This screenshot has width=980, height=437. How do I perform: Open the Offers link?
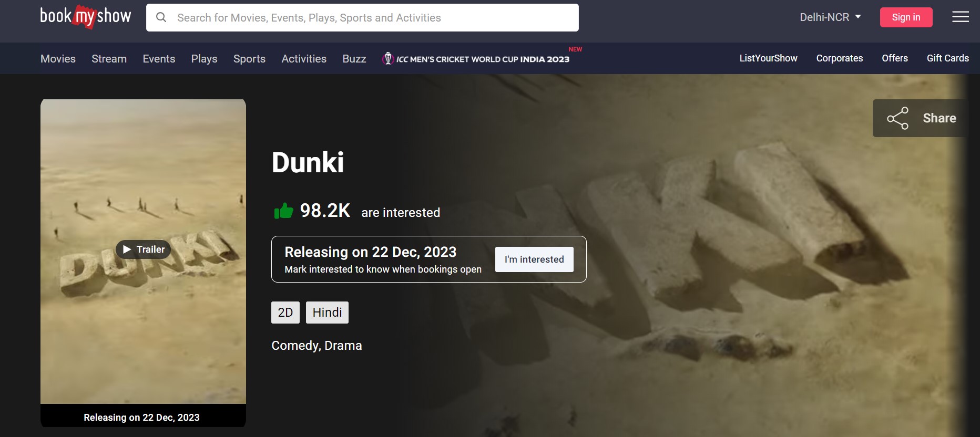(x=894, y=58)
